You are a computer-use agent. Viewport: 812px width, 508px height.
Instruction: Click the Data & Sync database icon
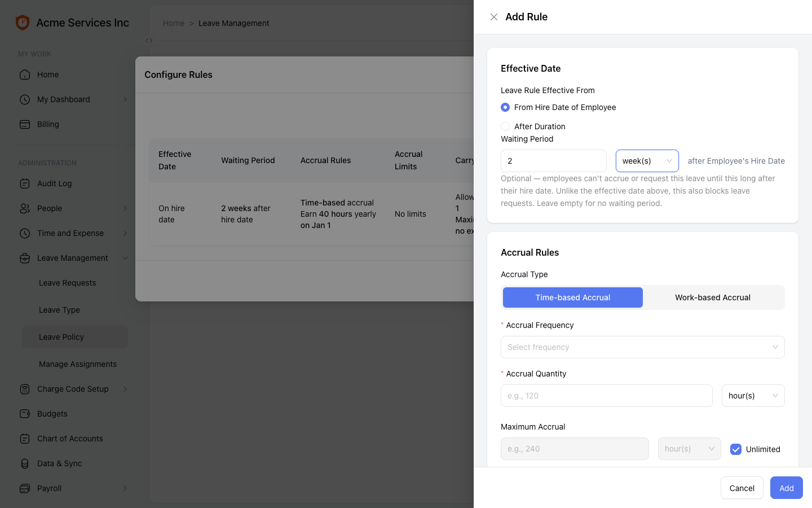[x=25, y=463]
